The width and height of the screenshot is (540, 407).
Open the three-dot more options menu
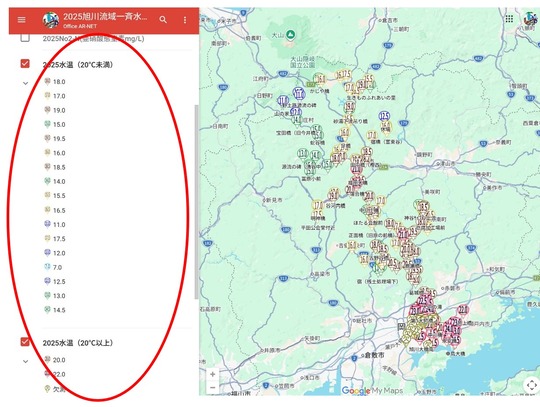coord(185,20)
